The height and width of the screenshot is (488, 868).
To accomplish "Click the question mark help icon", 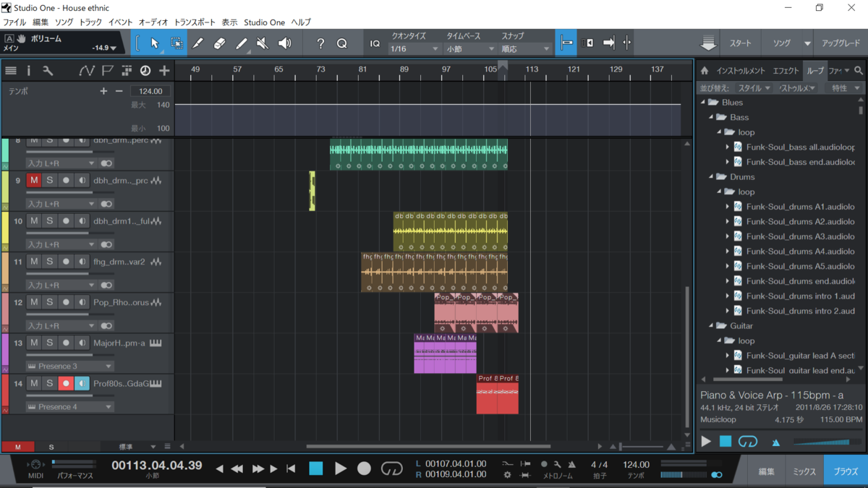I will click(320, 43).
